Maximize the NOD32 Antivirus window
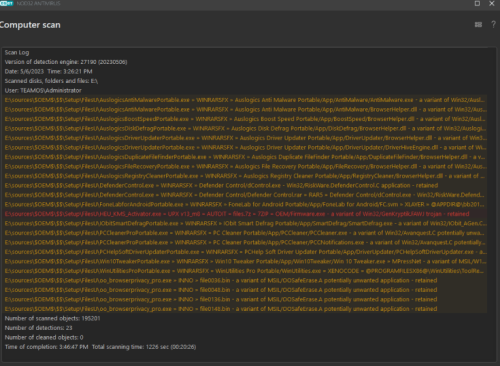This screenshot has height=366, width=500. pos(477,3)
